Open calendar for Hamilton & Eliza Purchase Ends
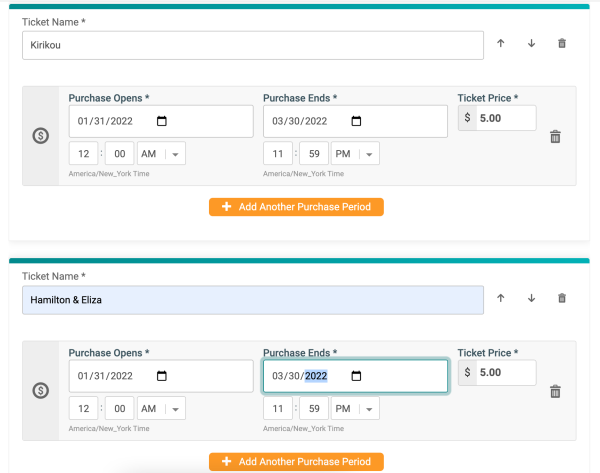The width and height of the screenshot is (600, 473). [356, 376]
